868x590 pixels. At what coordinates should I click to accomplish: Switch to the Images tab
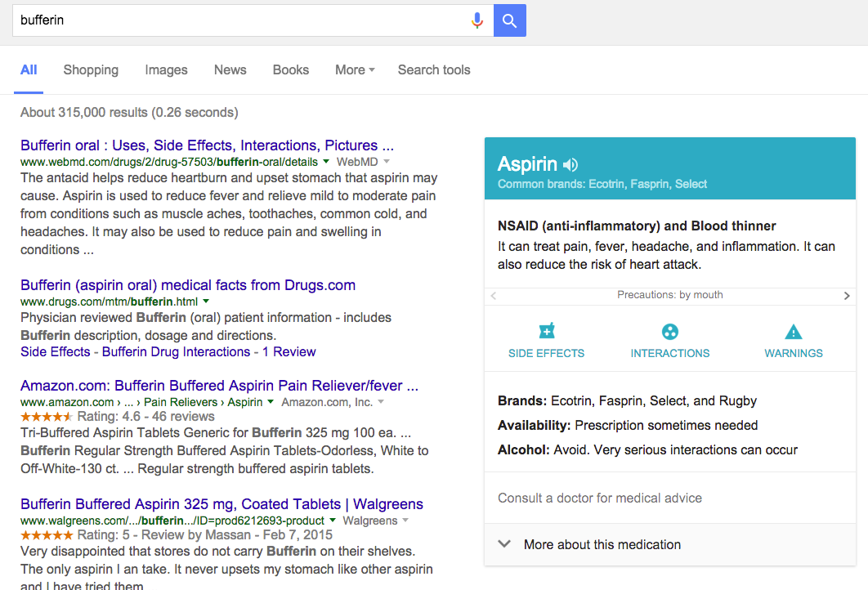click(x=166, y=69)
